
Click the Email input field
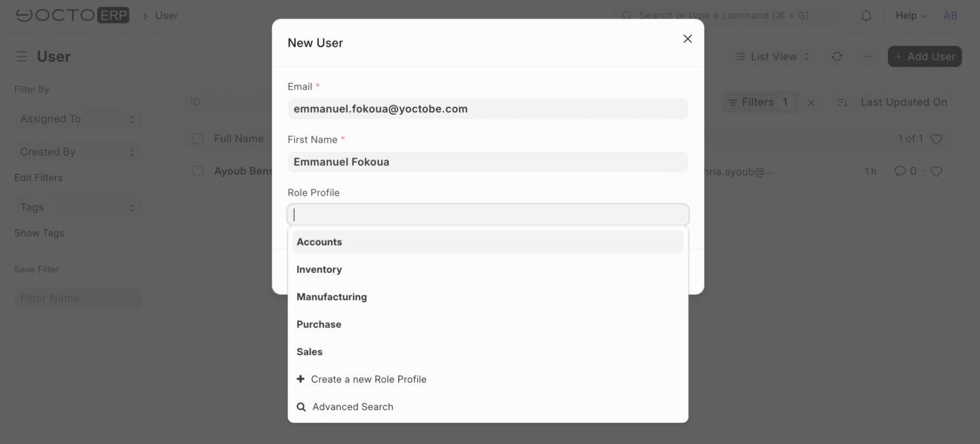[x=488, y=109]
